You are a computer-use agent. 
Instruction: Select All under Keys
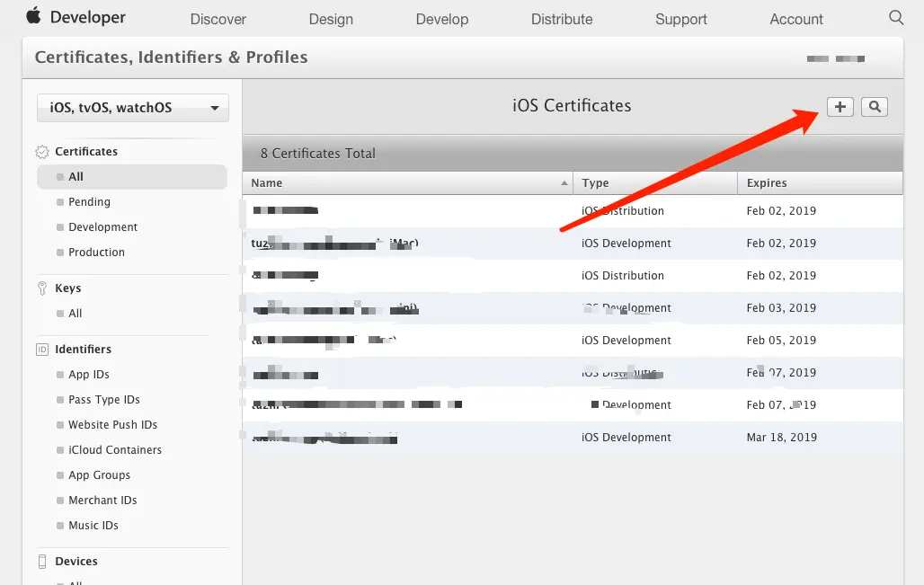75,314
